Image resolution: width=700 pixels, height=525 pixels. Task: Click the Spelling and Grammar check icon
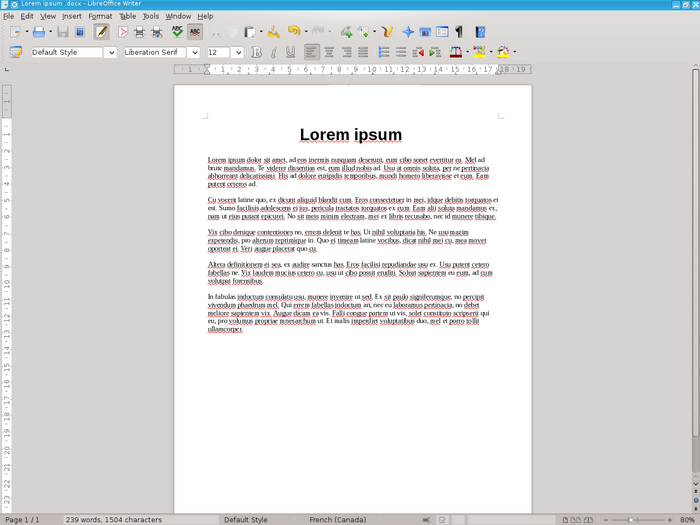(x=177, y=32)
